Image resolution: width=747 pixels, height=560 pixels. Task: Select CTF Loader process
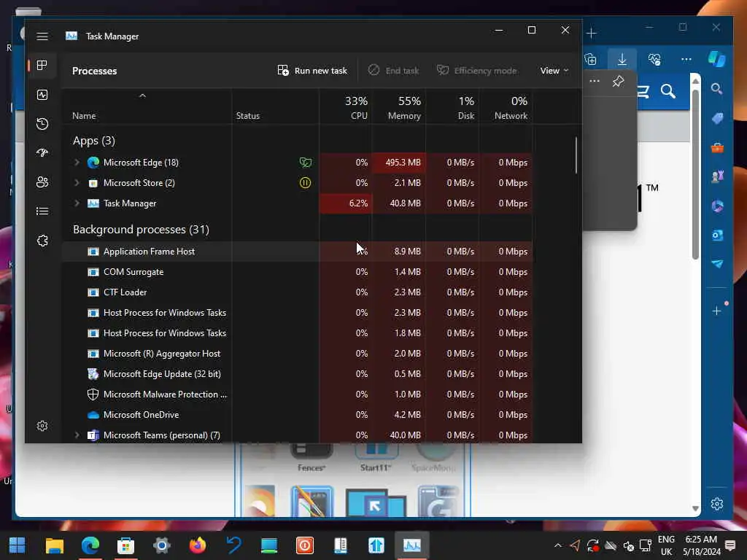pyautogui.click(x=298, y=292)
